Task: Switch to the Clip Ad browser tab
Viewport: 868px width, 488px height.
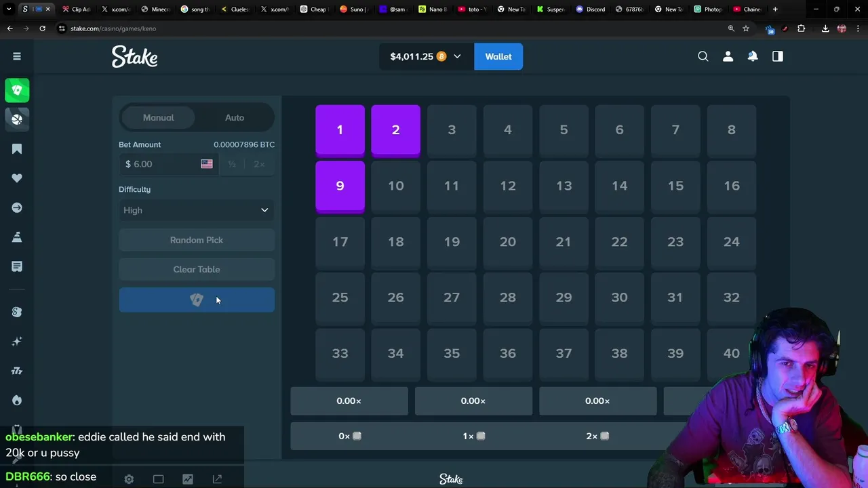Action: coord(76,9)
